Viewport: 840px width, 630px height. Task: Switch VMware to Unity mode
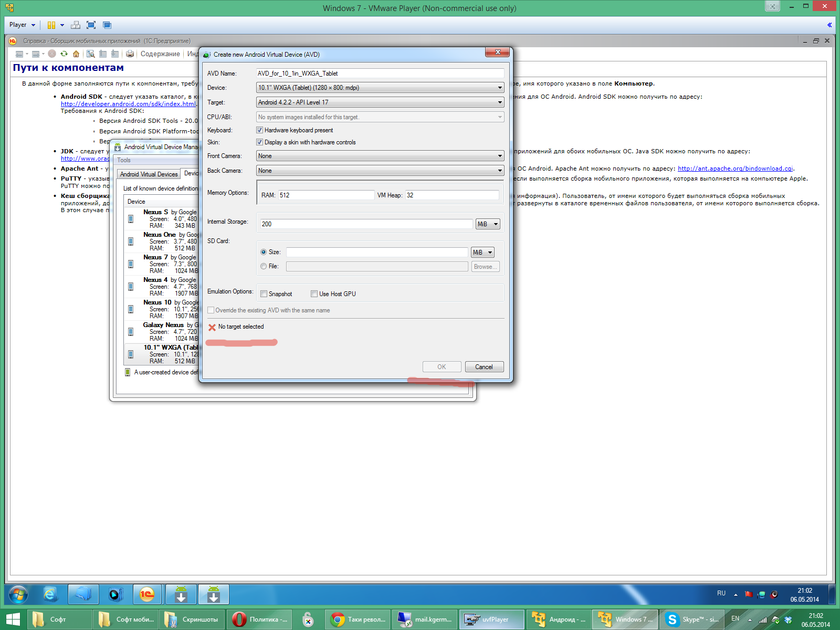[107, 25]
